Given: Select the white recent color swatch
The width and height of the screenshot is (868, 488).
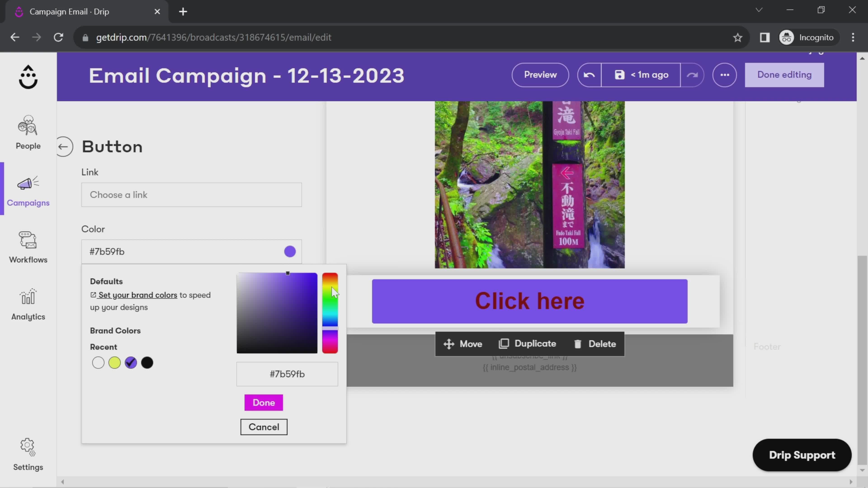Looking at the screenshot, I should pyautogui.click(x=98, y=362).
